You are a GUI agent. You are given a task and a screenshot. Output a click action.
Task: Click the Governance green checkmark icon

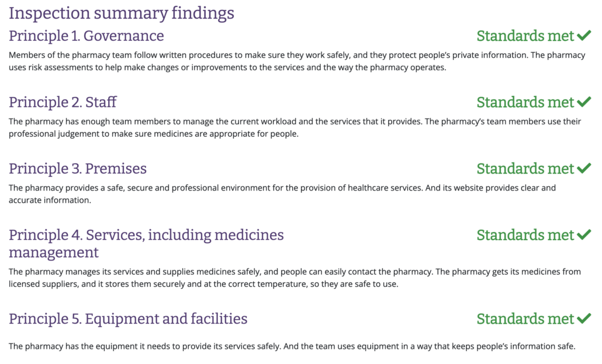[x=584, y=36]
